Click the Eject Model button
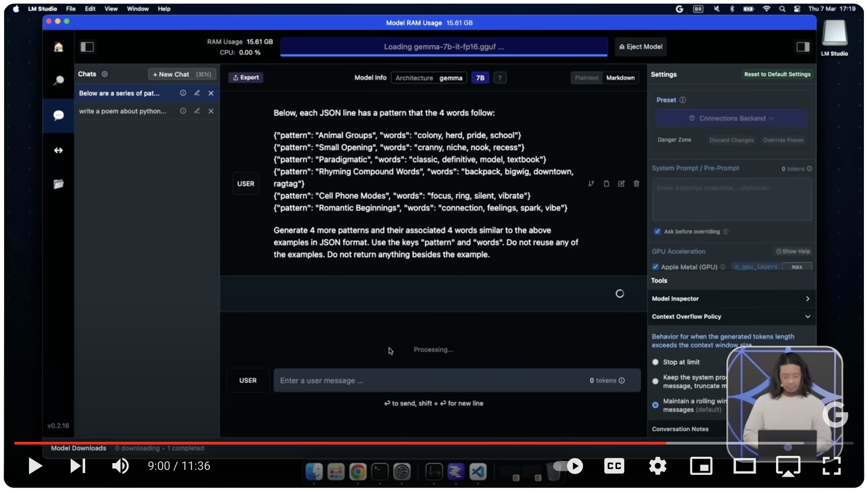 pyautogui.click(x=640, y=47)
